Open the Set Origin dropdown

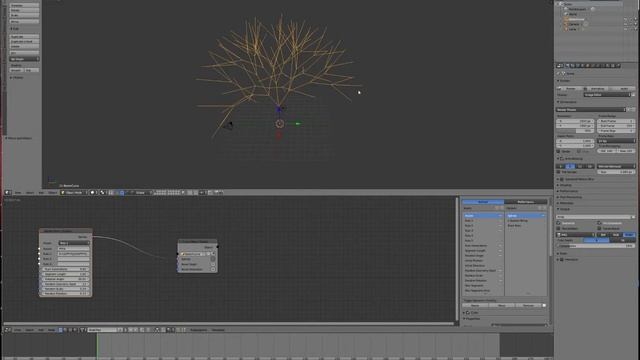pyautogui.click(x=24, y=59)
